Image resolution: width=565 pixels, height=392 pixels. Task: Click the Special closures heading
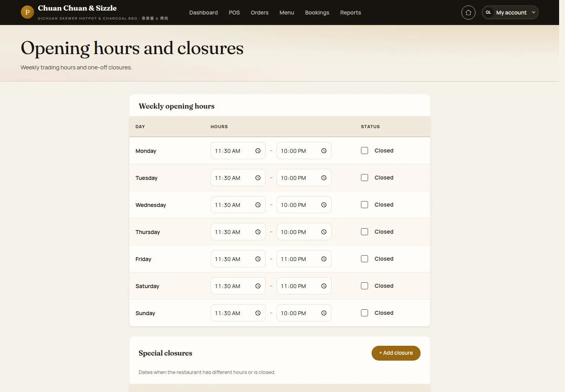(x=165, y=353)
